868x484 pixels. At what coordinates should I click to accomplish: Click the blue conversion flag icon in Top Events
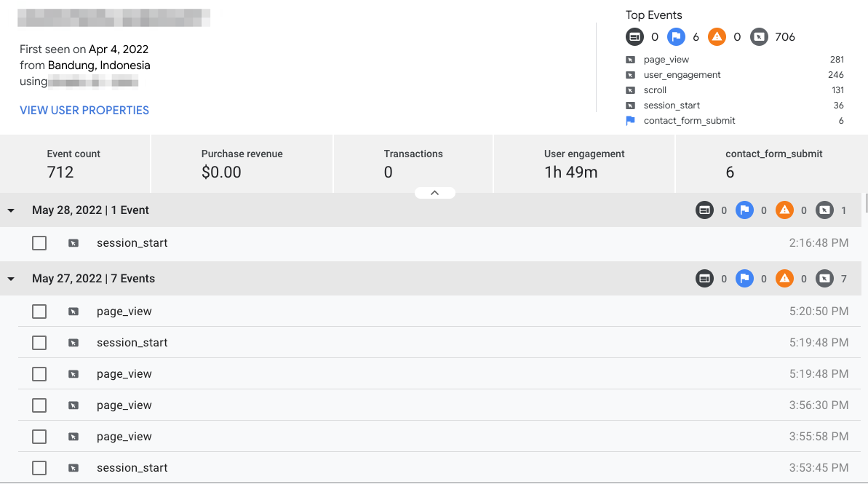[x=676, y=36]
